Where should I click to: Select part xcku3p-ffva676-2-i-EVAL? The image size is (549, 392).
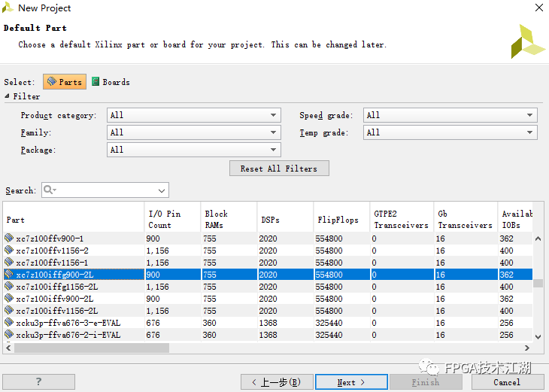68,335
